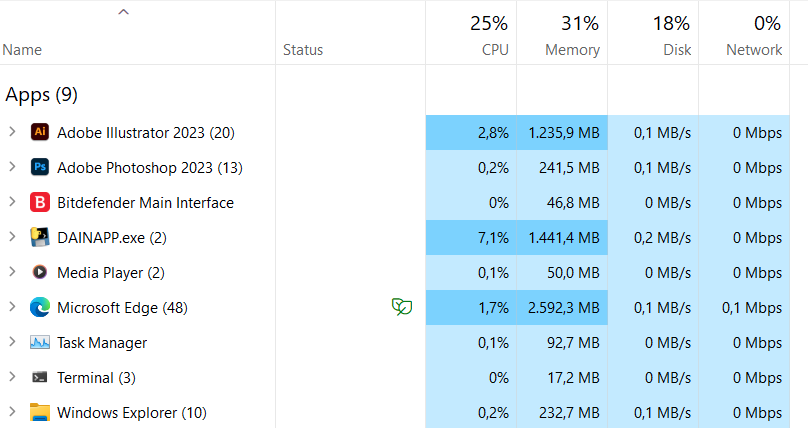The height and width of the screenshot is (428, 808).
Task: Click the DAINAPP.exe process icon
Action: pos(40,237)
